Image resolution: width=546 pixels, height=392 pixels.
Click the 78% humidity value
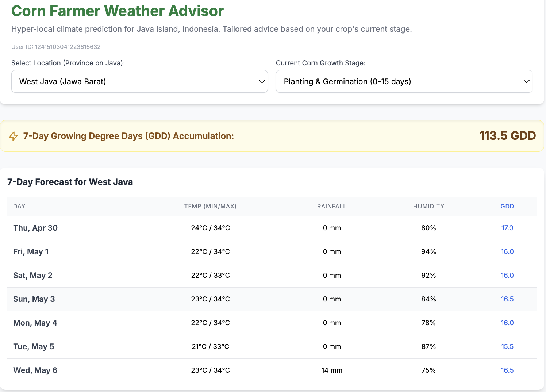(428, 323)
